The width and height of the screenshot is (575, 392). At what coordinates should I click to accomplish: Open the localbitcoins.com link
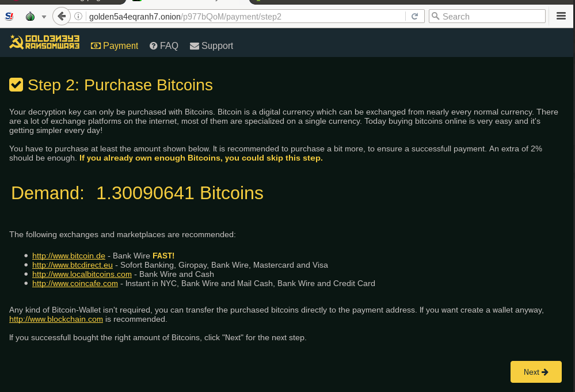coord(82,274)
